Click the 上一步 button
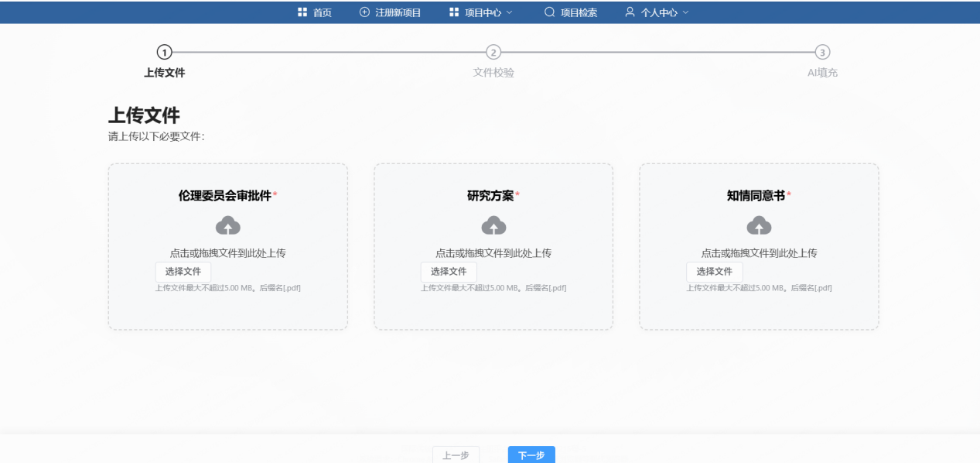Screen dimensions: 980x463 pyautogui.click(x=456, y=455)
